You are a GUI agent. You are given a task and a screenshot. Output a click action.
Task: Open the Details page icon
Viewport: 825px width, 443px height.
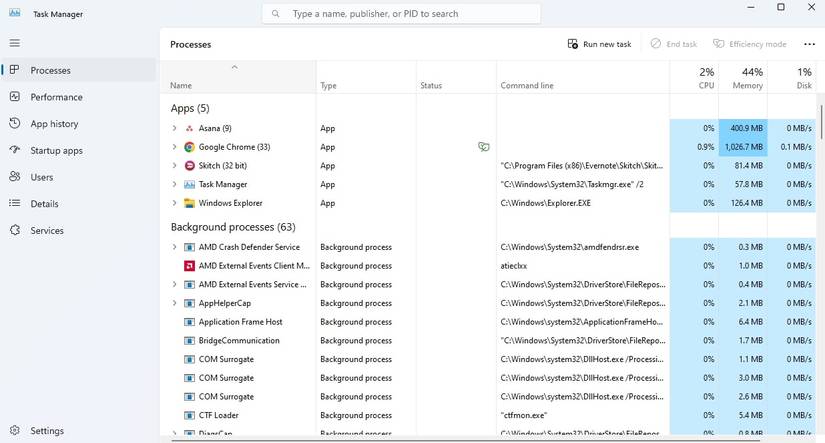click(14, 203)
